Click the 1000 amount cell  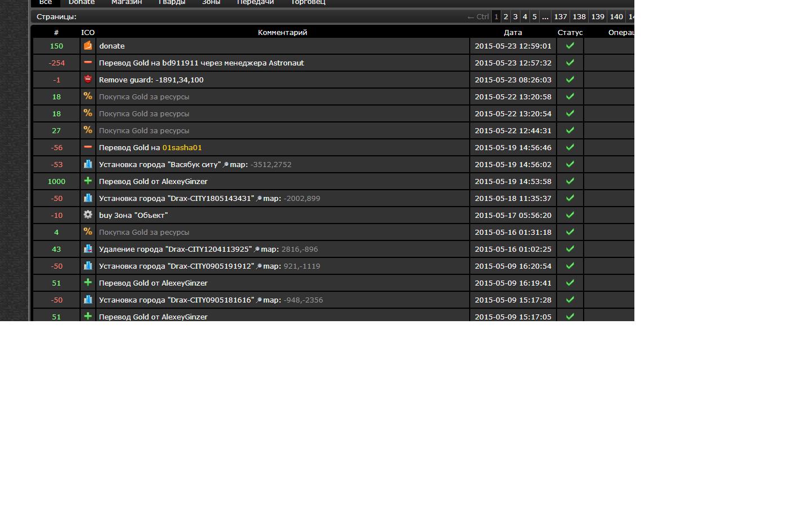click(56, 181)
